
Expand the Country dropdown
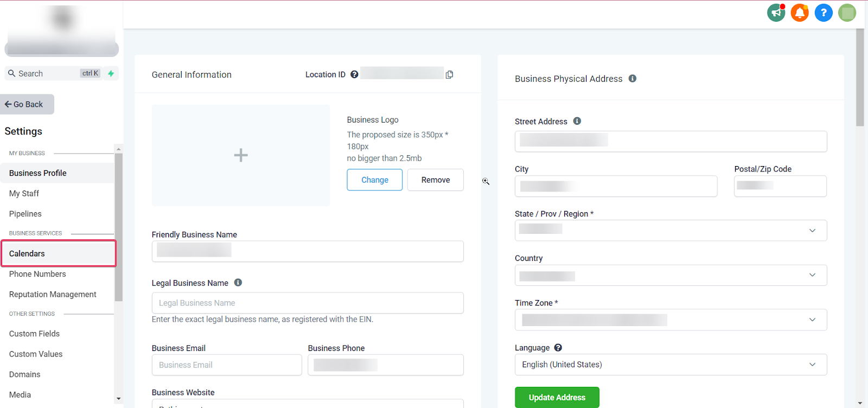[671, 275]
